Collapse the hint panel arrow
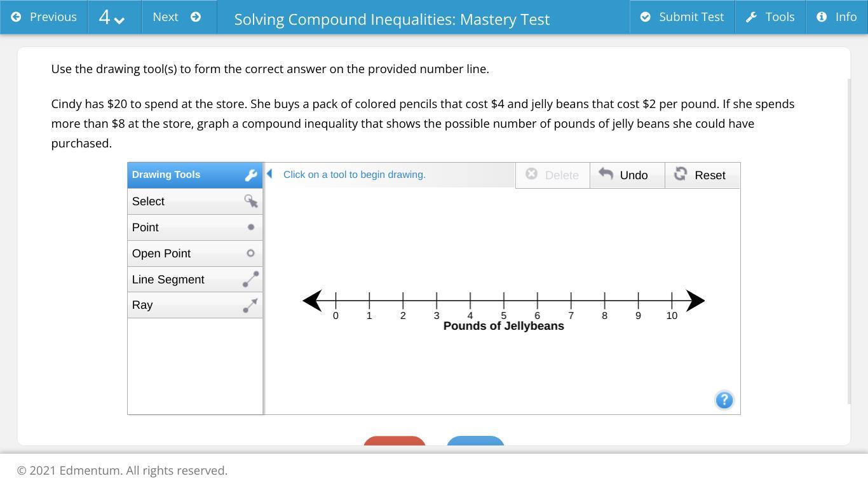This screenshot has width=868, height=488. 269,173
